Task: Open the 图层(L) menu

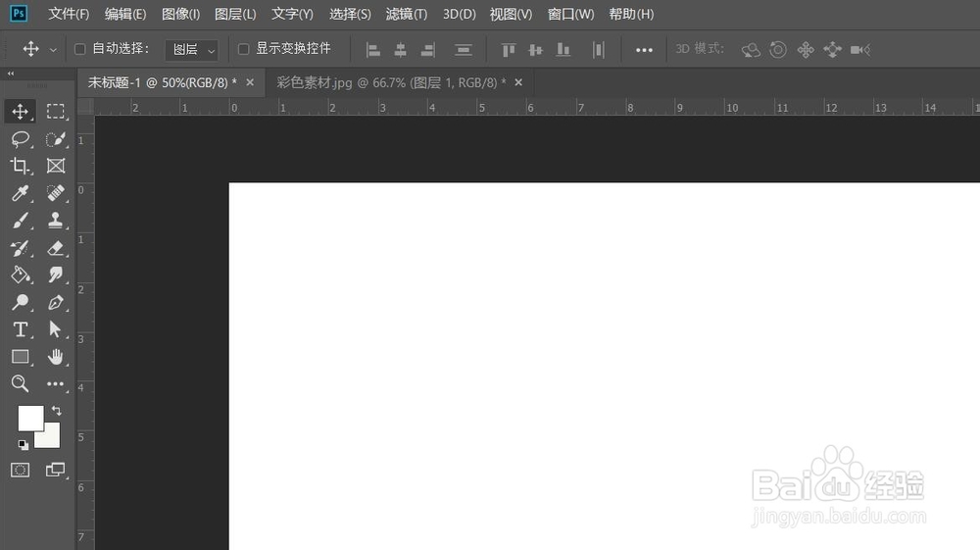Action: pos(235,14)
